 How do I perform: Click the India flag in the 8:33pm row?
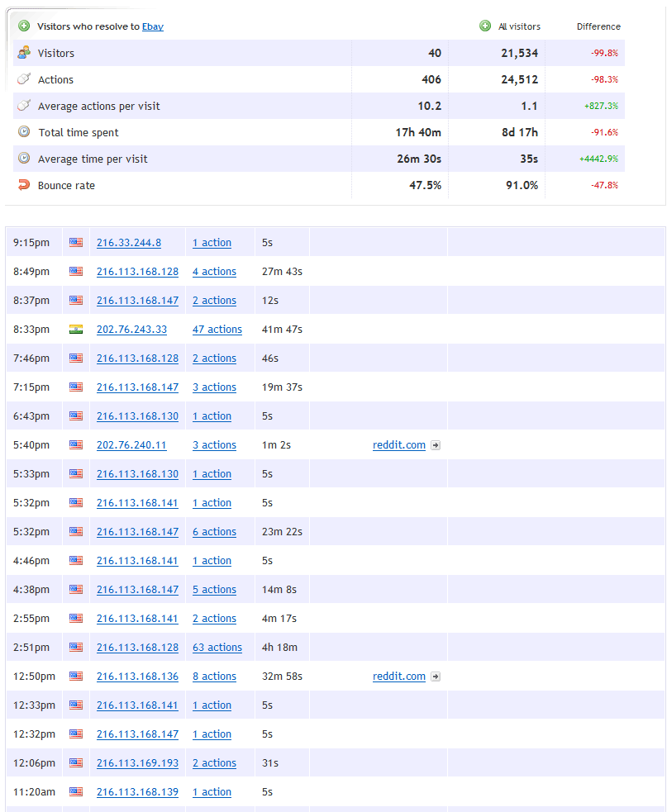click(x=76, y=330)
